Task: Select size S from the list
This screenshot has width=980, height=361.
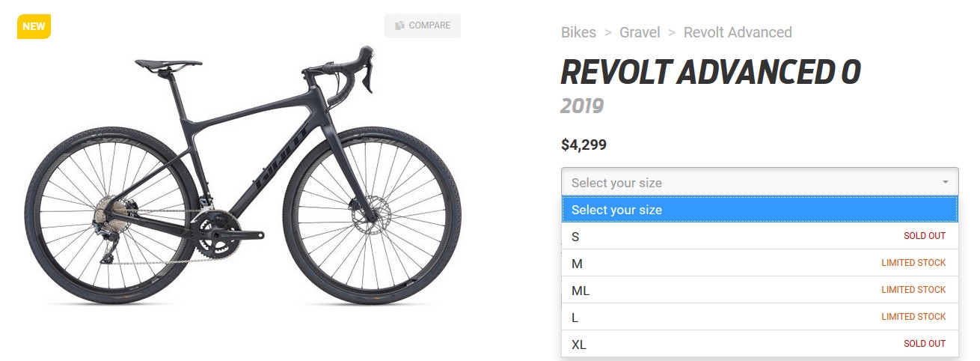Action: click(760, 236)
